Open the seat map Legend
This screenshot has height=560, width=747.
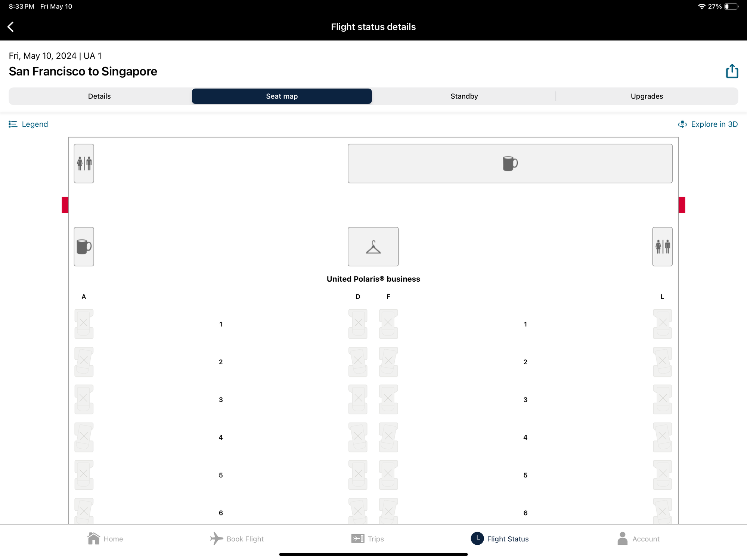click(x=28, y=124)
